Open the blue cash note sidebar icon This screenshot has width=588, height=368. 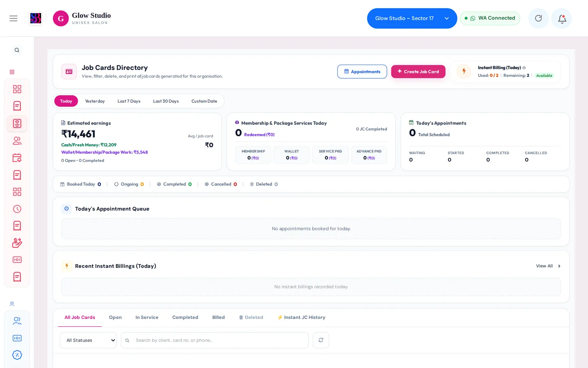click(17, 338)
